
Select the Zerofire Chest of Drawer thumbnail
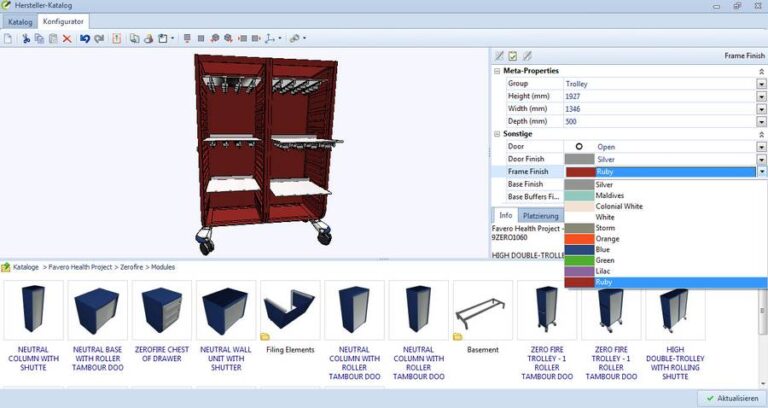(162, 311)
